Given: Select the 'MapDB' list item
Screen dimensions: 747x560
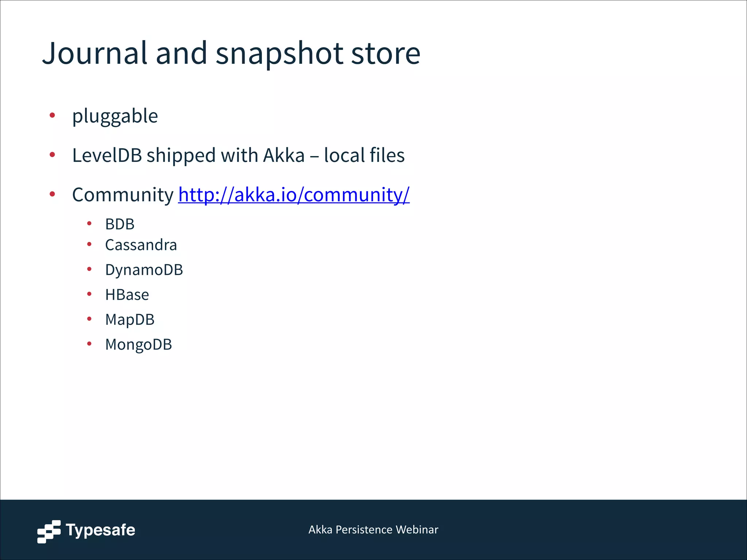Looking at the screenshot, I should click(x=130, y=320).
